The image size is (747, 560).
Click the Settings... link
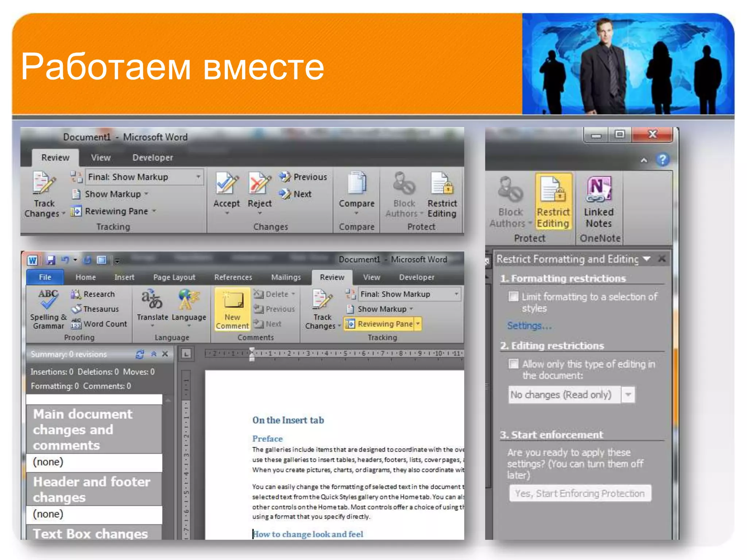[529, 325]
